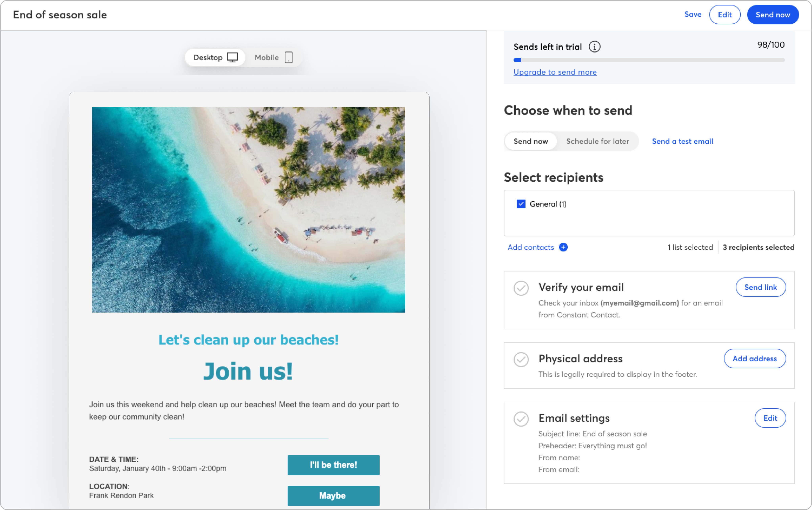Click the plus icon next to Add contacts

(x=563, y=247)
